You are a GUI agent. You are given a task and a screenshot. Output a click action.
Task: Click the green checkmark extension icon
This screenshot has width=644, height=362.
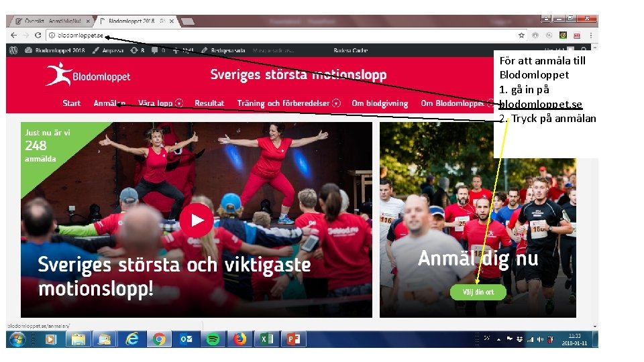point(563,36)
